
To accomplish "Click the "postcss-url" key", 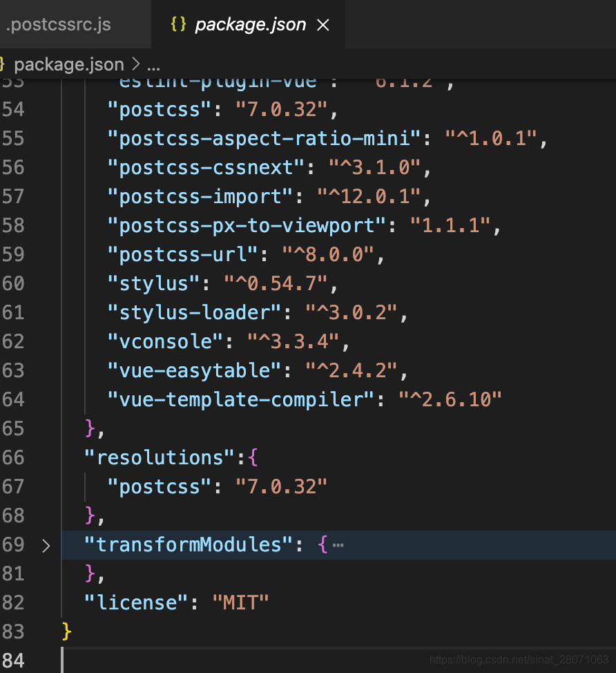I will click(182, 254).
